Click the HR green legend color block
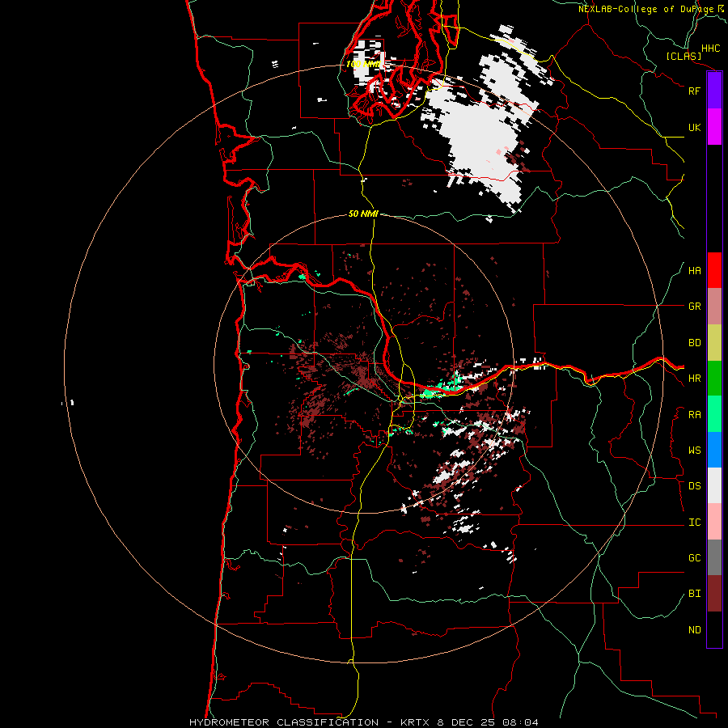Screen dimensions: 728x728 tap(714, 379)
